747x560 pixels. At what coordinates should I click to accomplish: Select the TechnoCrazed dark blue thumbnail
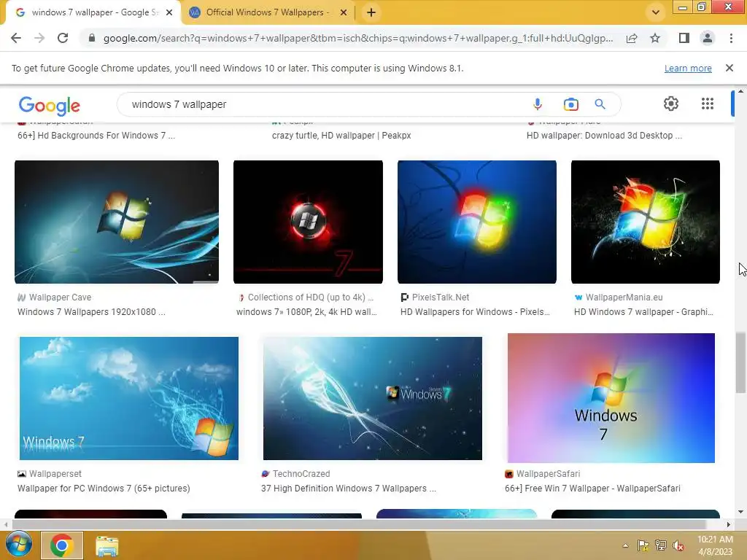372,398
